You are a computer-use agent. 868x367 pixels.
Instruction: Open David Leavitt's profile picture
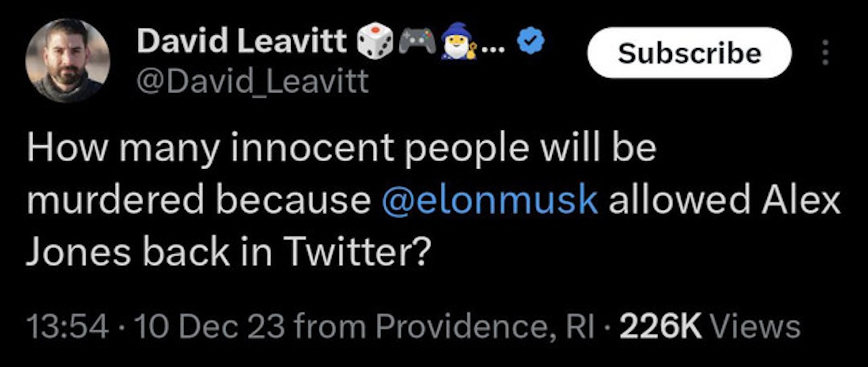68,60
